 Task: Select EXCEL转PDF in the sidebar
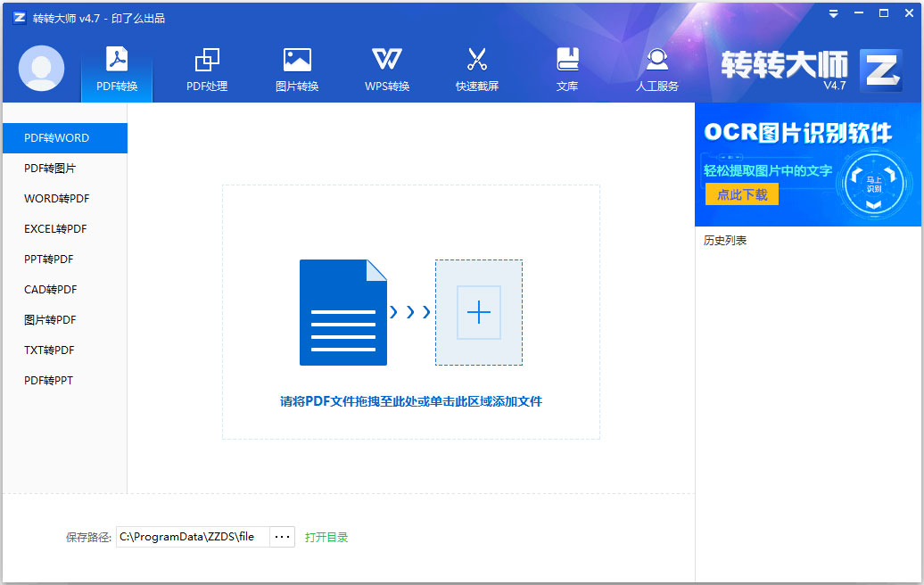click(65, 229)
